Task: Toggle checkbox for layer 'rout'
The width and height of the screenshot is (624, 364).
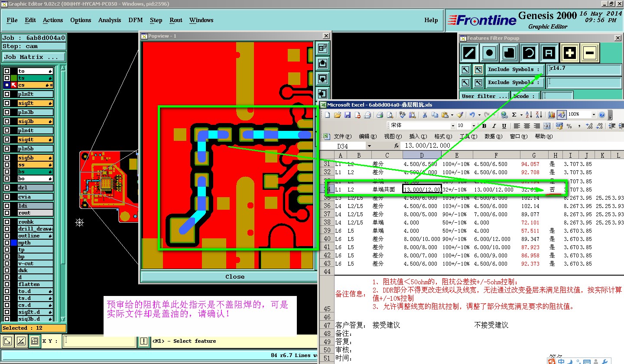Action: pos(7,213)
